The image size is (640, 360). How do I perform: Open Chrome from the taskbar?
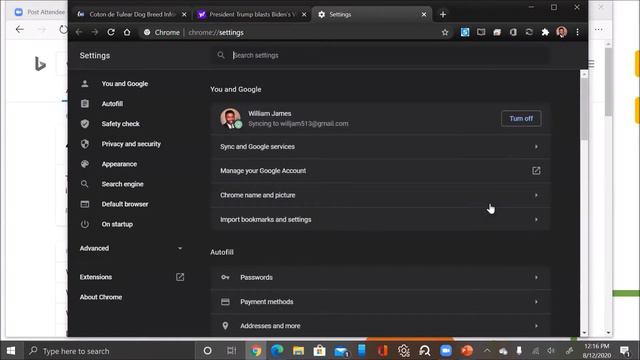[x=256, y=351]
